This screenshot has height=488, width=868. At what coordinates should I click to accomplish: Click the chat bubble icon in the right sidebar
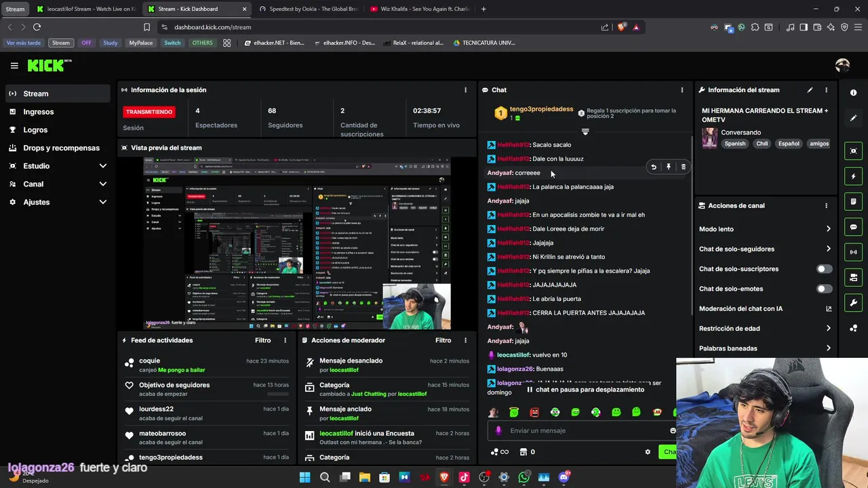(853, 227)
